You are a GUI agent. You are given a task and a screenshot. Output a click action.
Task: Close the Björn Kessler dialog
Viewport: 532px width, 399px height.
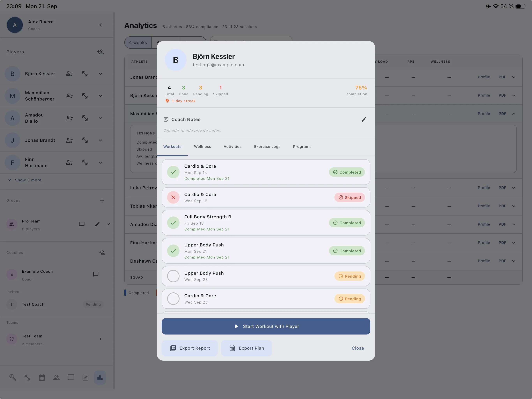click(x=358, y=348)
